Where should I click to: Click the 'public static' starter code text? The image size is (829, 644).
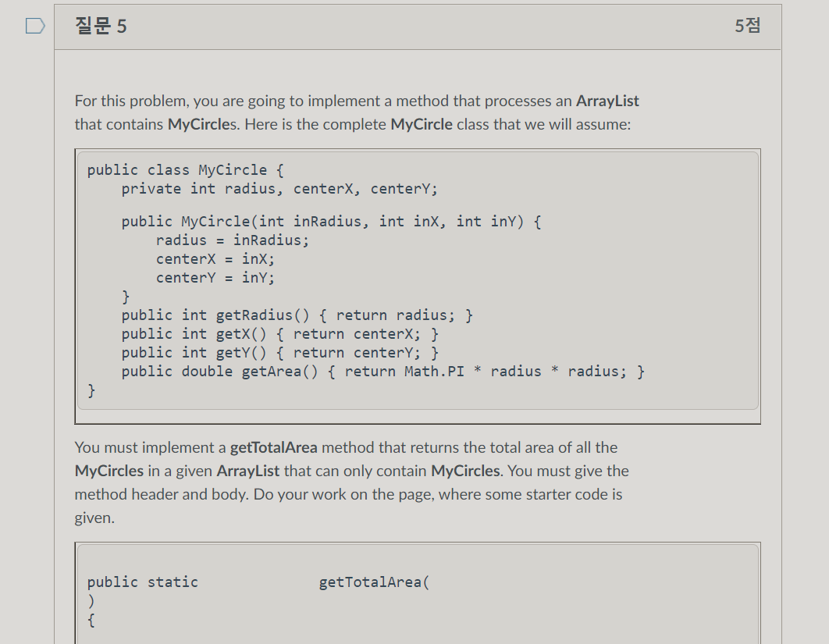[143, 582]
